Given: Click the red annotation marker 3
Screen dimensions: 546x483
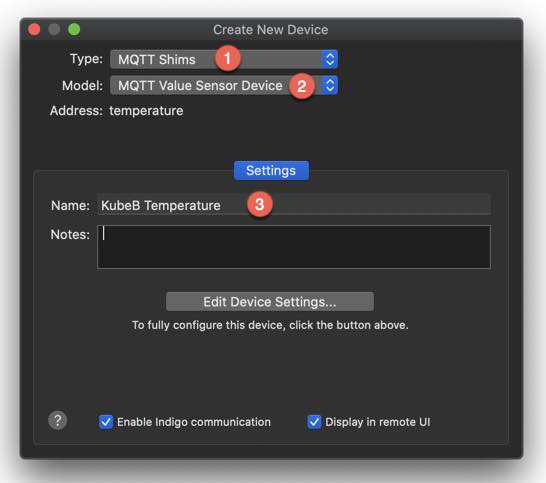Looking at the screenshot, I should point(260,204).
